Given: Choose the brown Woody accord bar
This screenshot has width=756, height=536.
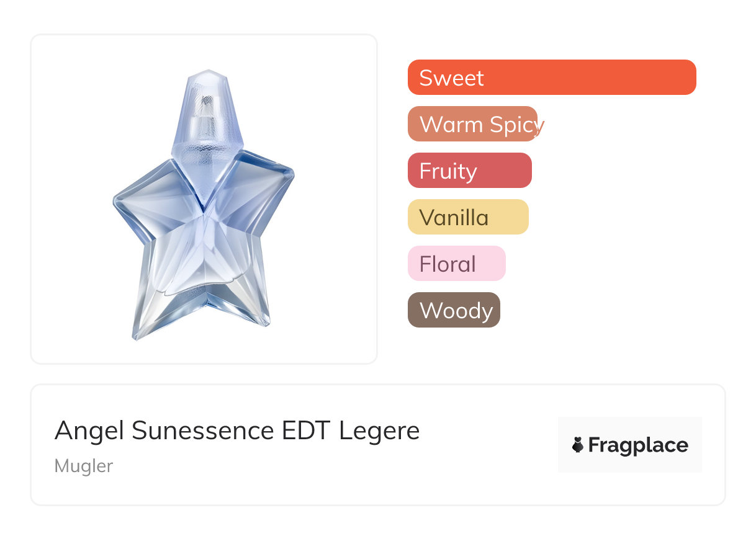Looking at the screenshot, I should [454, 310].
